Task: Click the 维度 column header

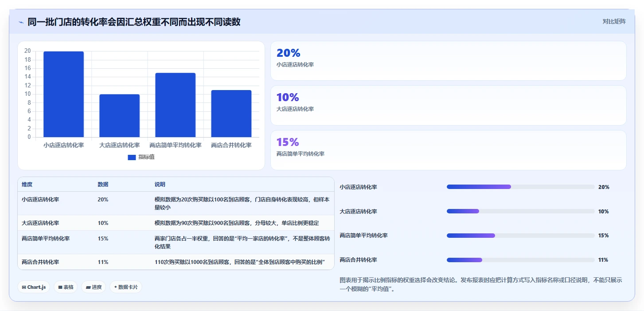Action: tap(27, 185)
